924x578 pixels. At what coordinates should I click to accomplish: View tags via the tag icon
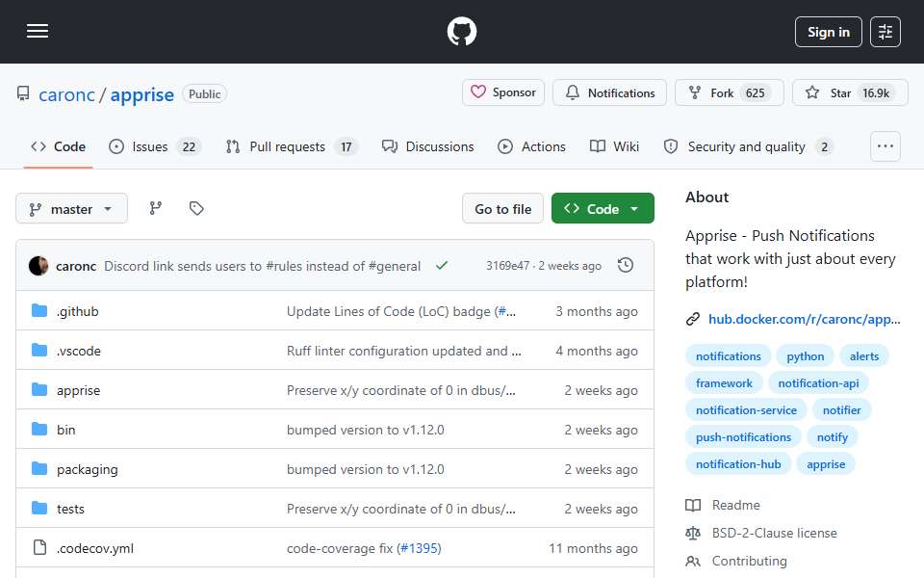click(196, 208)
